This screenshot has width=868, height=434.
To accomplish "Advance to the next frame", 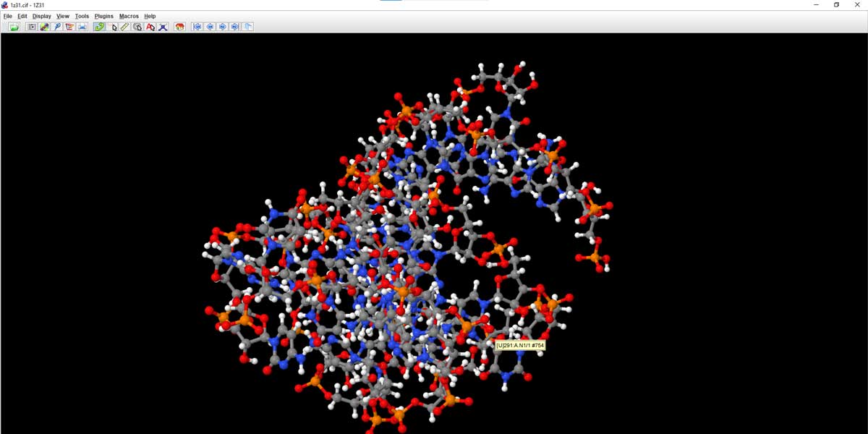I will [x=223, y=26].
